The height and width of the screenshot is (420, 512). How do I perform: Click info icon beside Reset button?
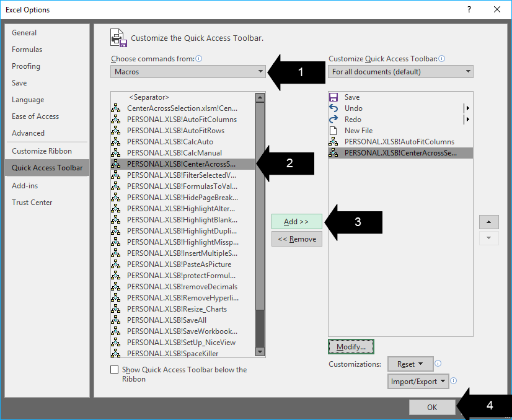click(x=438, y=363)
